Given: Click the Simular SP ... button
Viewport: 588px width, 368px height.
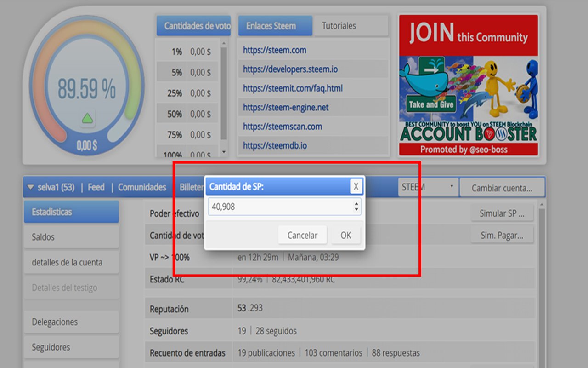Looking at the screenshot, I should click(503, 213).
